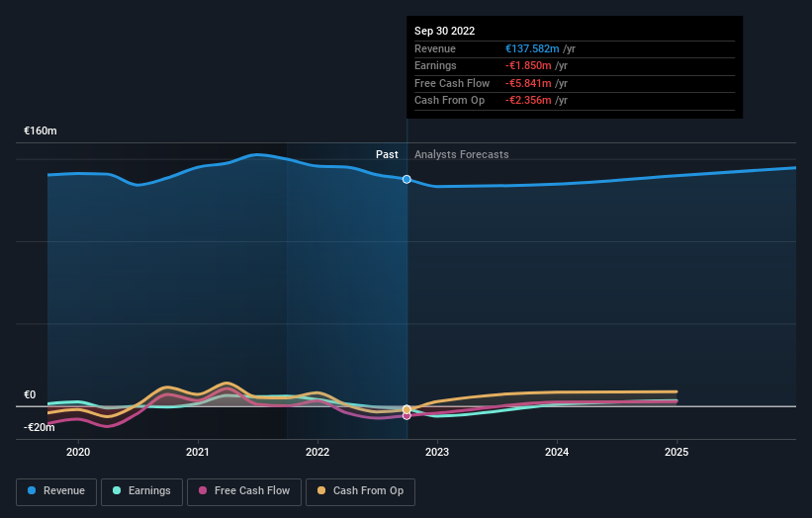The height and width of the screenshot is (518, 812).
Task: Toggle the Earnings legend series
Action: click(141, 491)
